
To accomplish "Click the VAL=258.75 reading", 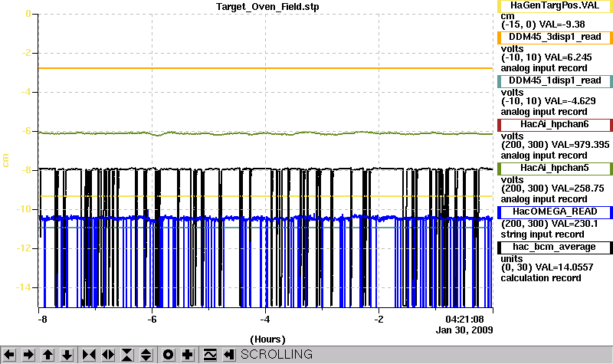I will [x=578, y=189].
